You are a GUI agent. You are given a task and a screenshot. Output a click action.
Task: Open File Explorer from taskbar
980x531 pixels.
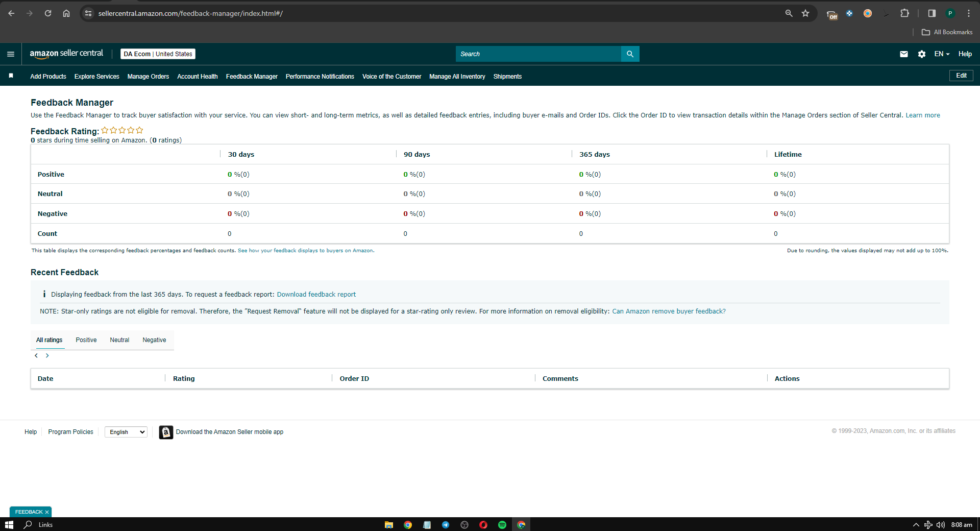point(389,524)
